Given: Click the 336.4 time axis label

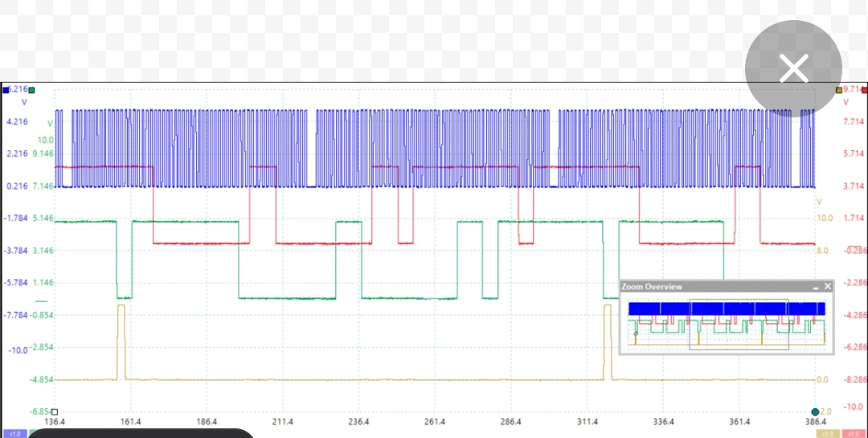Looking at the screenshot, I should [x=664, y=422].
